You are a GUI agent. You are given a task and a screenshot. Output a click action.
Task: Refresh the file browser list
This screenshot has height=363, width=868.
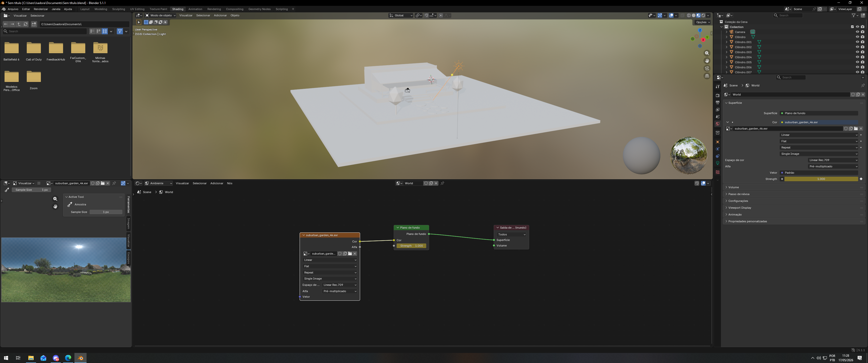click(x=25, y=24)
